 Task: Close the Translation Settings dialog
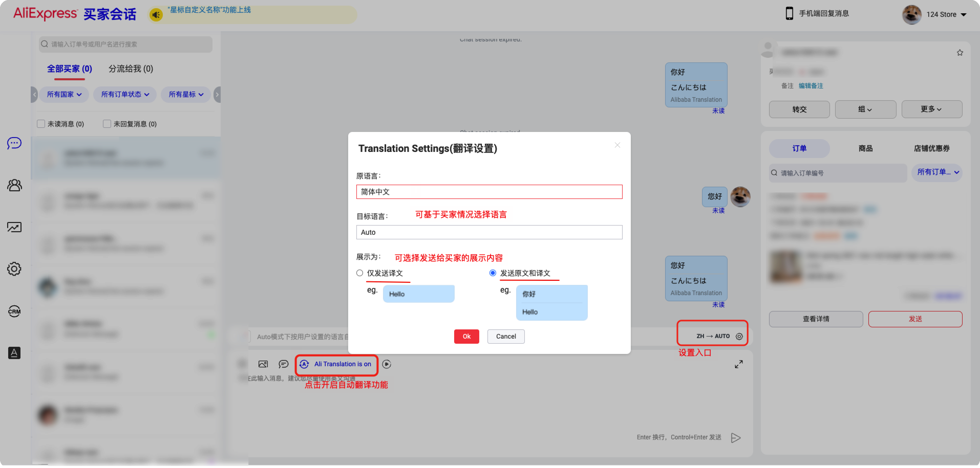(x=617, y=145)
